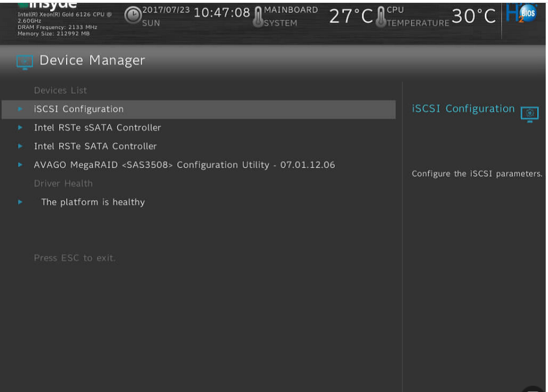
Task: Open Intel RSTe SATA Controller settings
Action: [x=95, y=147]
